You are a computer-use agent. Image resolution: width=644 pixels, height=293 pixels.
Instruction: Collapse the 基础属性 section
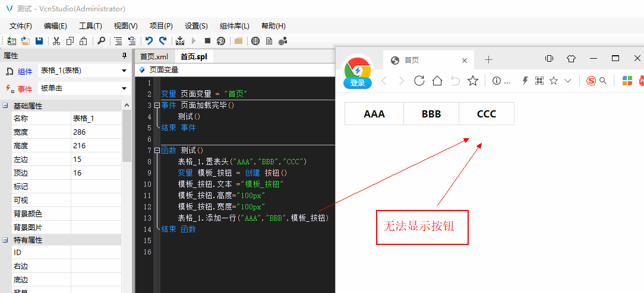pyautogui.click(x=5, y=106)
